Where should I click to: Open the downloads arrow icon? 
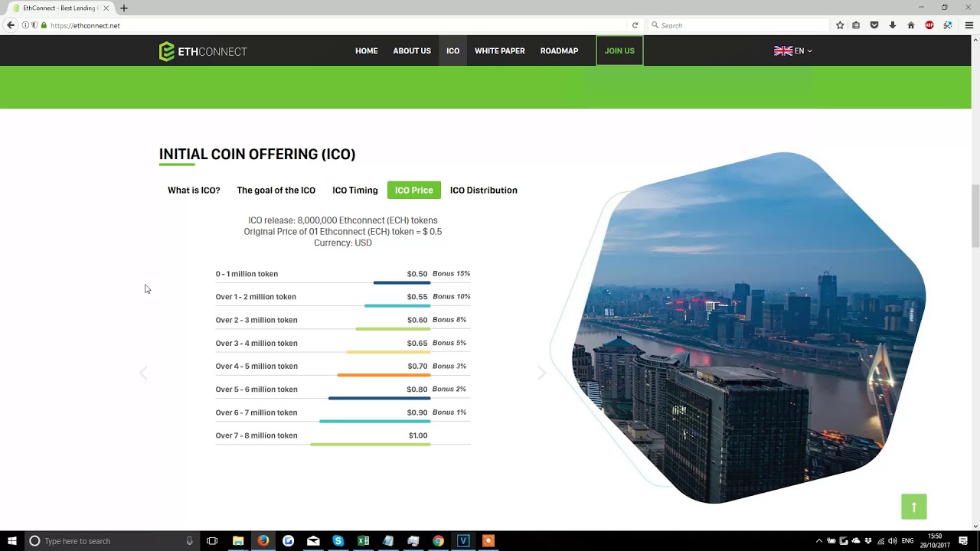pos(893,25)
